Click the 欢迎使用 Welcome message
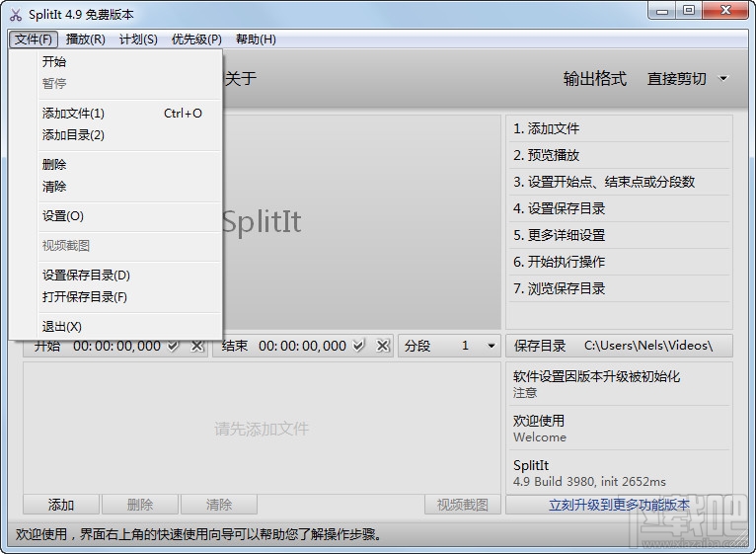This screenshot has width=756, height=554. click(619, 429)
